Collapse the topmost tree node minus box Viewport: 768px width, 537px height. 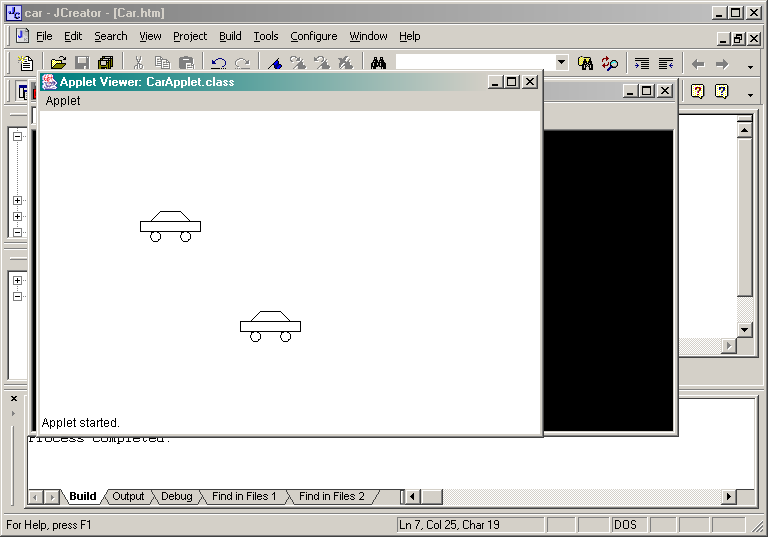17,136
